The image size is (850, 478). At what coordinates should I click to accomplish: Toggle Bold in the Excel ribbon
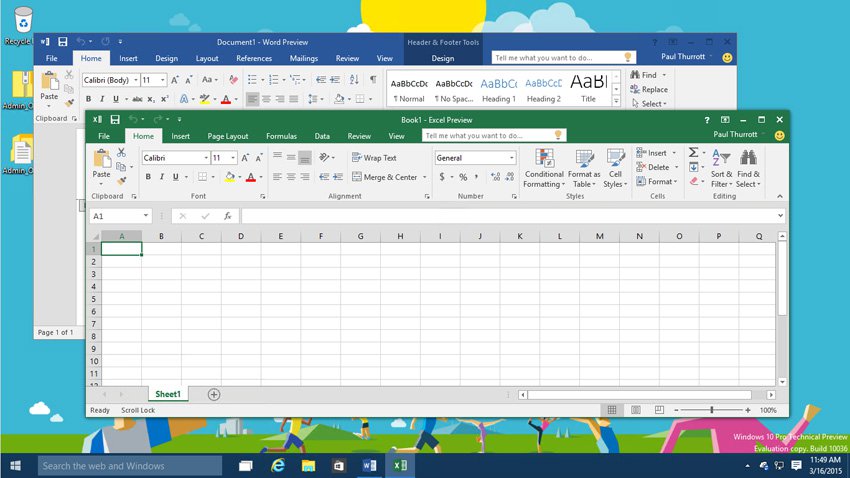pyautogui.click(x=148, y=177)
